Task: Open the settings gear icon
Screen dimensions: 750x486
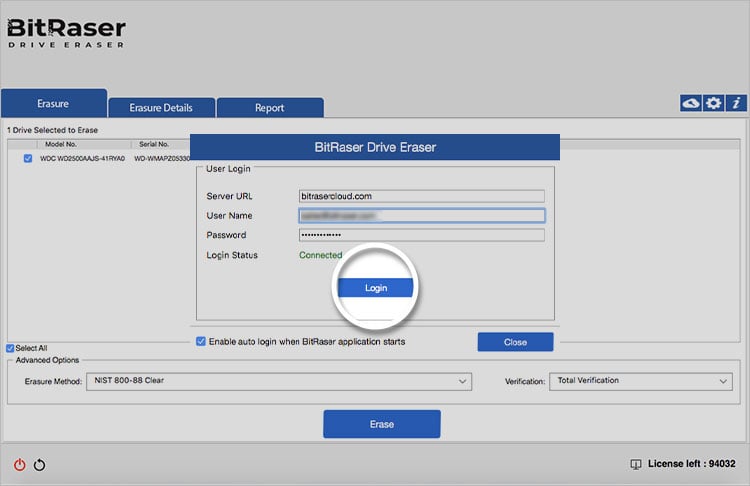Action: 713,103
